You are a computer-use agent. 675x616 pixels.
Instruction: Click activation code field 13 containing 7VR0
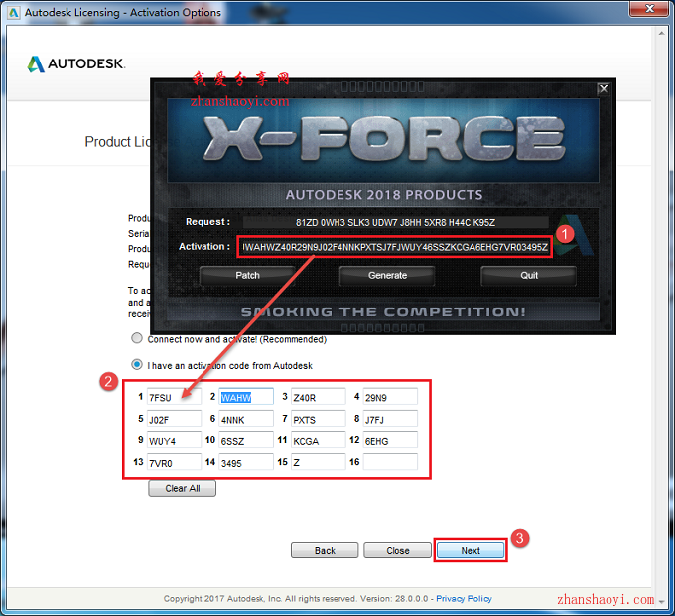click(x=174, y=462)
